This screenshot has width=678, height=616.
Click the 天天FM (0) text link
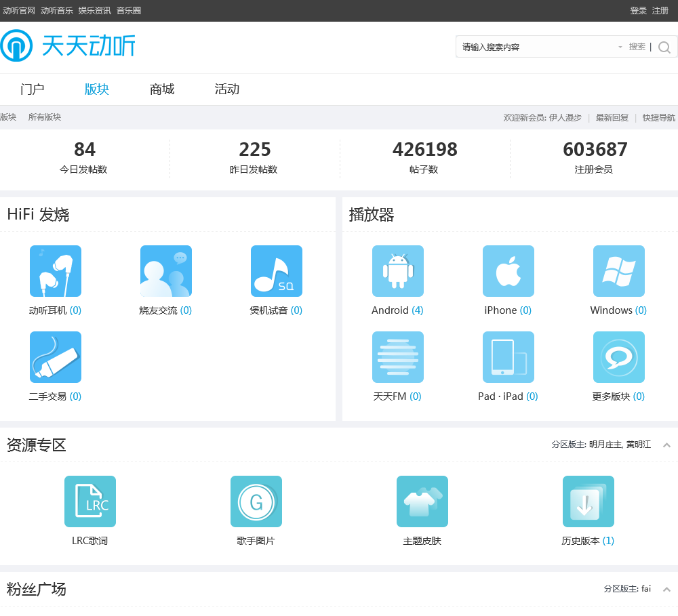tap(397, 396)
